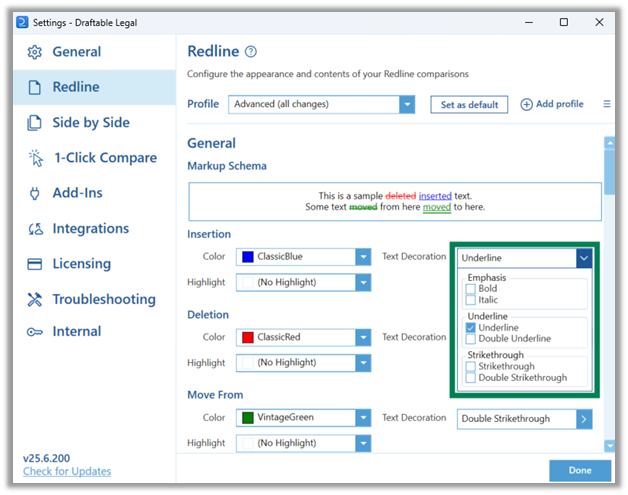Click the version text v25.6.200
Image resolution: width=628 pixels, height=495 pixels.
click(x=46, y=459)
